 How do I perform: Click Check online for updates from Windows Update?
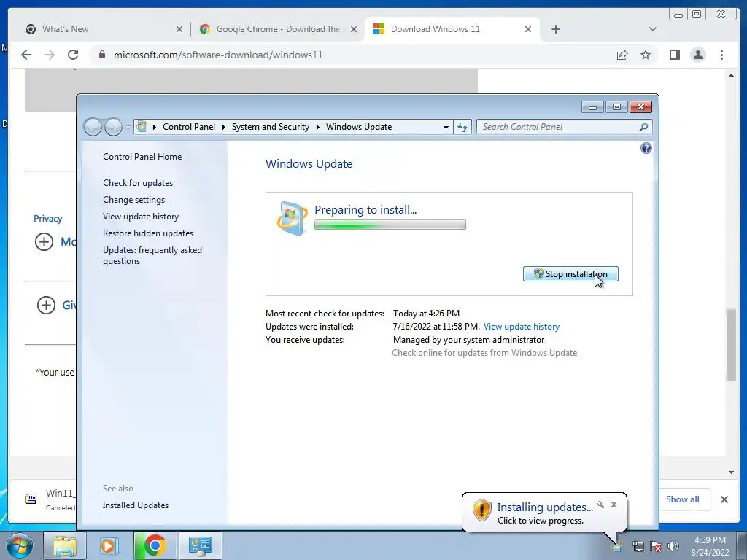click(x=484, y=353)
